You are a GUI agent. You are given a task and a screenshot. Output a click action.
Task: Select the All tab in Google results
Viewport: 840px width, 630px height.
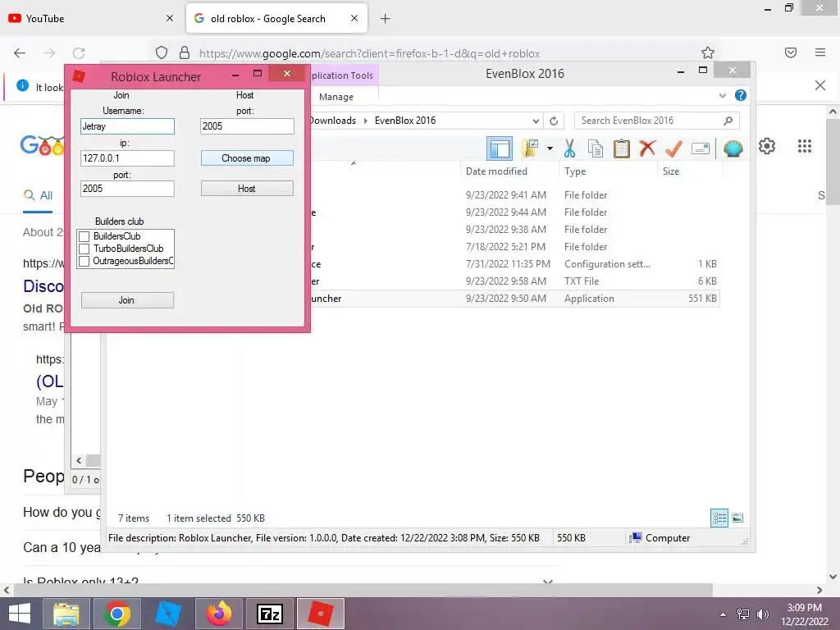coord(38,195)
